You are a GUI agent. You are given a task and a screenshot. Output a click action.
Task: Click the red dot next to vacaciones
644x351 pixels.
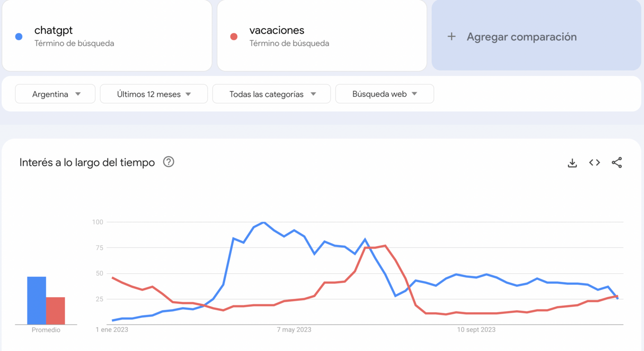click(x=234, y=36)
